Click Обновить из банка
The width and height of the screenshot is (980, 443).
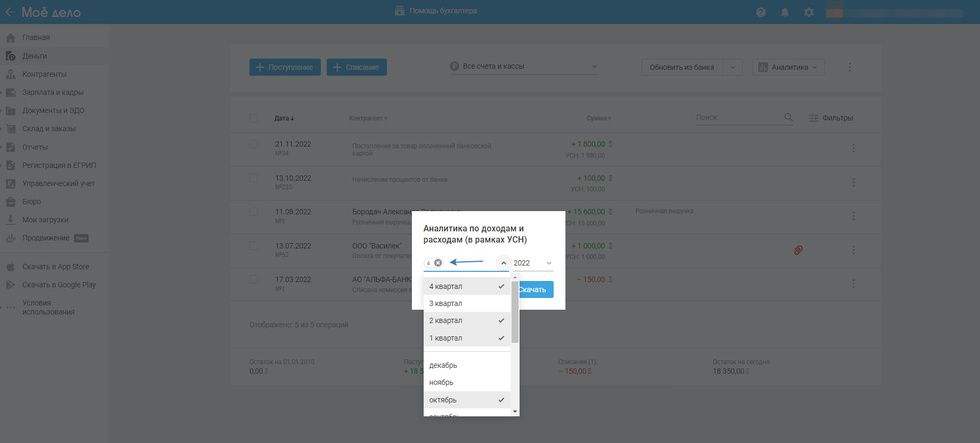pos(682,67)
